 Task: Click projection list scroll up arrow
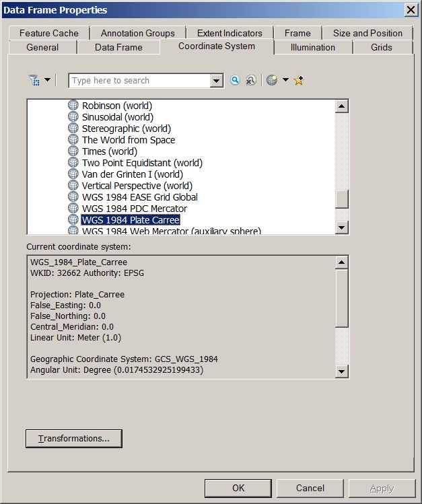(x=342, y=106)
